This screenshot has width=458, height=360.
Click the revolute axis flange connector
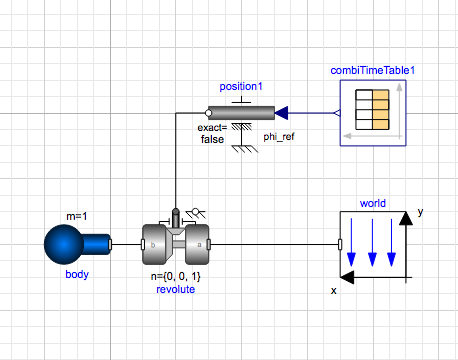(176, 212)
